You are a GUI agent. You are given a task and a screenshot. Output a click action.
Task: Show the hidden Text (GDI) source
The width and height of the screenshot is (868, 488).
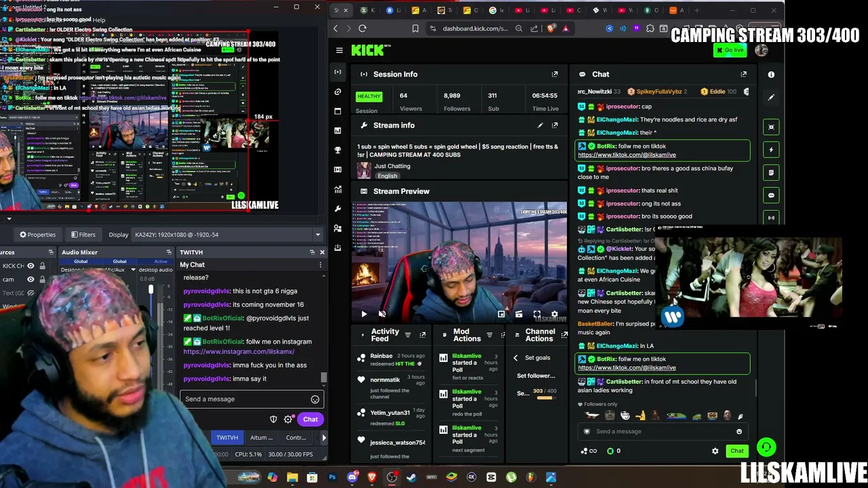point(31,293)
